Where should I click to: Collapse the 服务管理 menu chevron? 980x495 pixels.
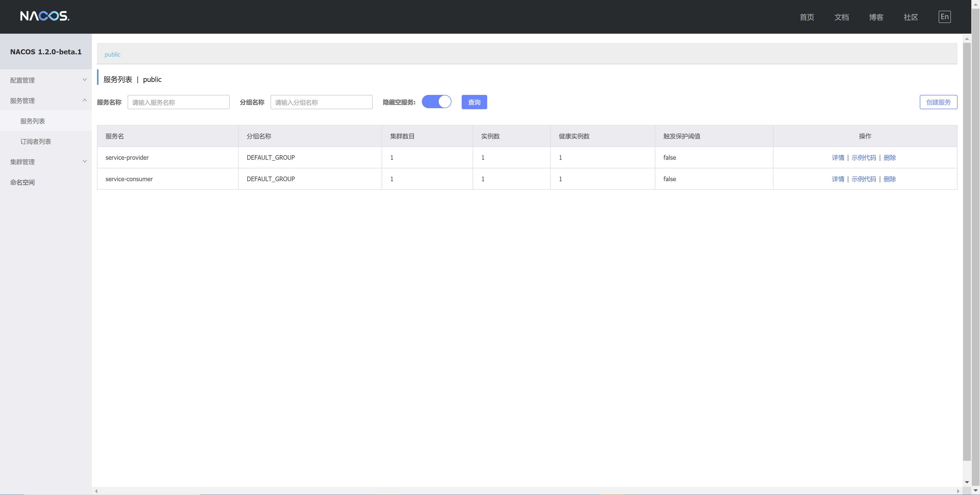click(x=84, y=101)
